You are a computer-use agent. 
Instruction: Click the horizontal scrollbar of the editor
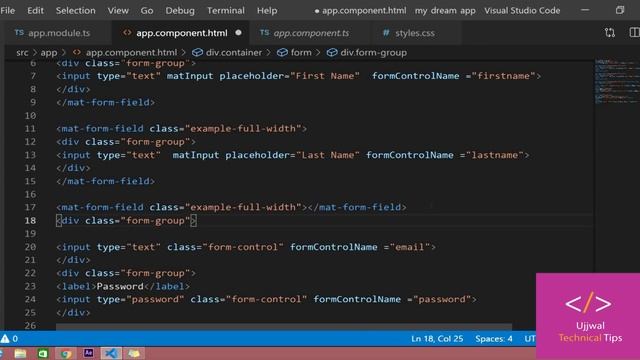click(x=284, y=327)
